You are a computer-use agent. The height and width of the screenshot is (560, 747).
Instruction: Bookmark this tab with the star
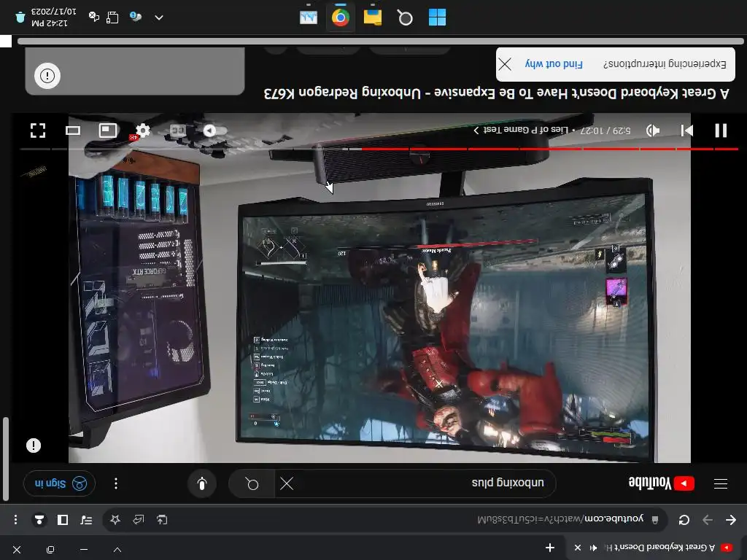(115, 519)
